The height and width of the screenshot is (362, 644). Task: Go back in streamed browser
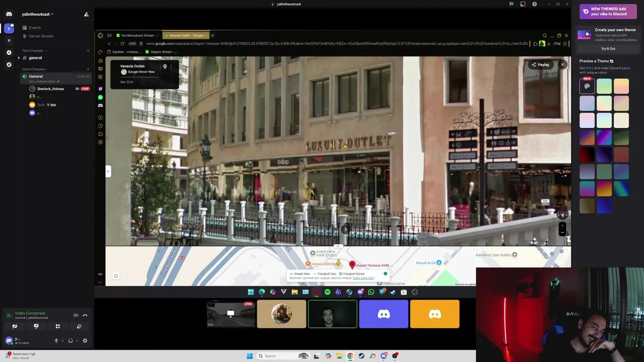click(109, 44)
